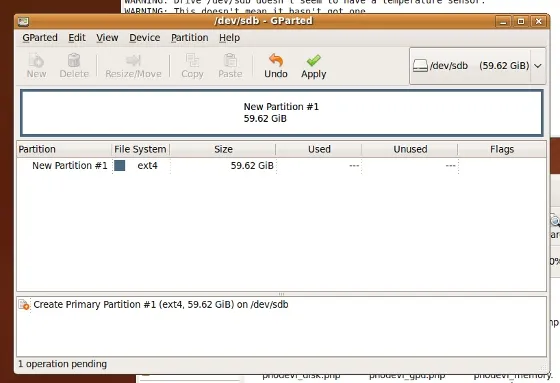This screenshot has width=560, height=383.
Task: Click the GParted window title bar icon
Action: [23, 21]
